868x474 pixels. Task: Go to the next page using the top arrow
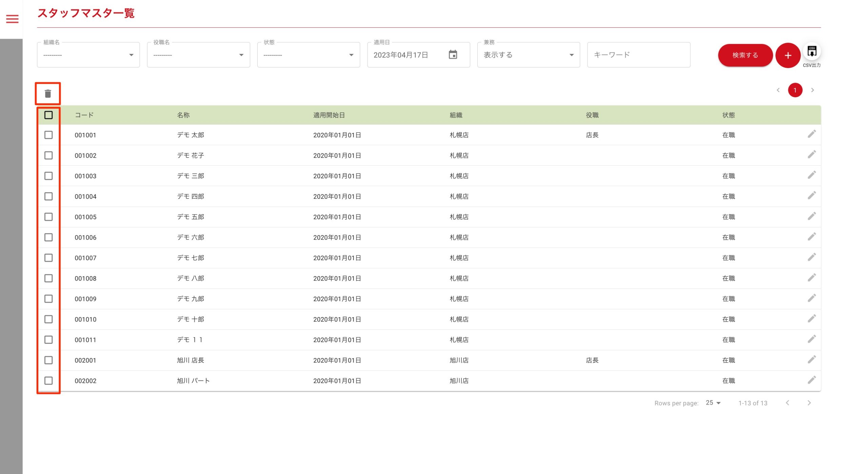(x=812, y=90)
